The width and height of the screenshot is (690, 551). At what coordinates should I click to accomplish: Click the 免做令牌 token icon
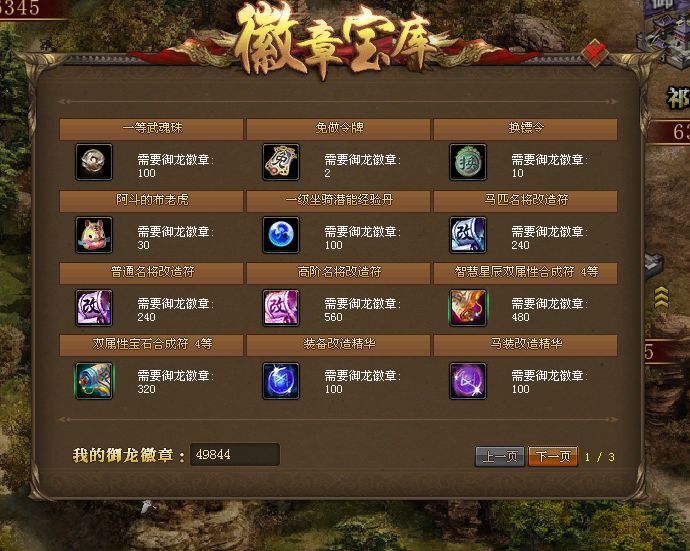(281, 162)
